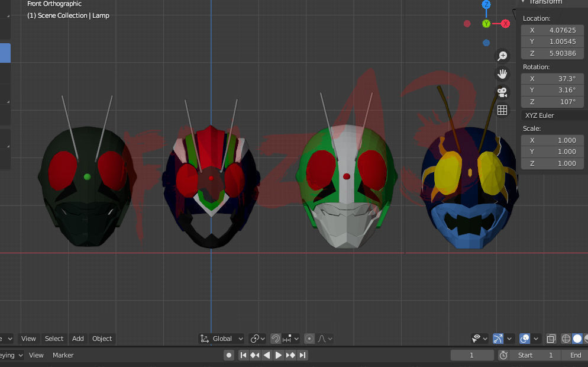The image size is (588, 367).
Task: Toggle the preview range stopwatch icon
Action: (x=503, y=355)
